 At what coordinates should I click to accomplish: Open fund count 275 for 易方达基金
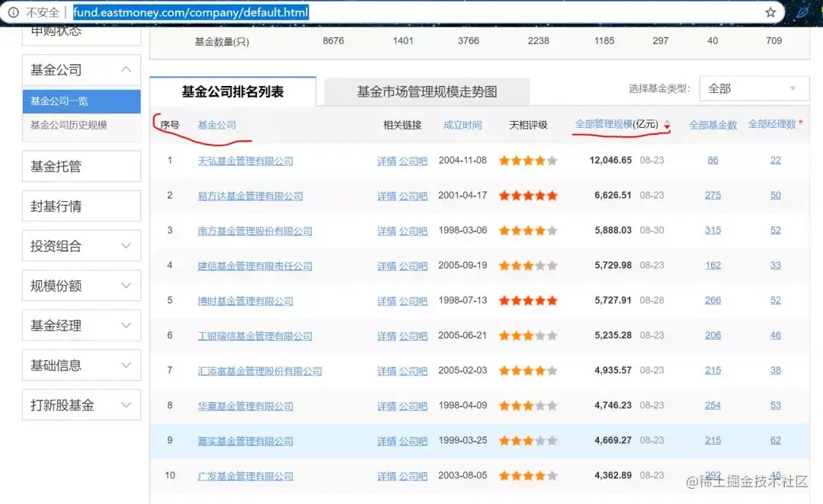click(x=713, y=195)
